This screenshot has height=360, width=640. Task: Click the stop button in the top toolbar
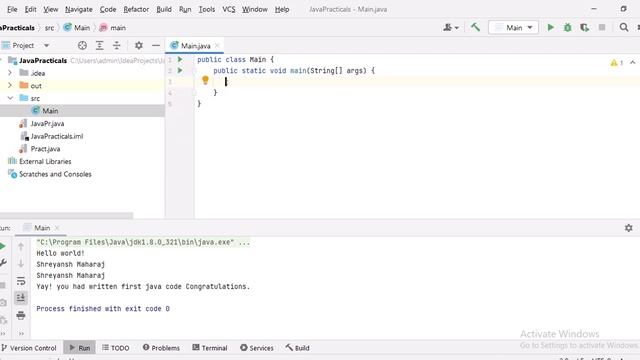click(602, 27)
